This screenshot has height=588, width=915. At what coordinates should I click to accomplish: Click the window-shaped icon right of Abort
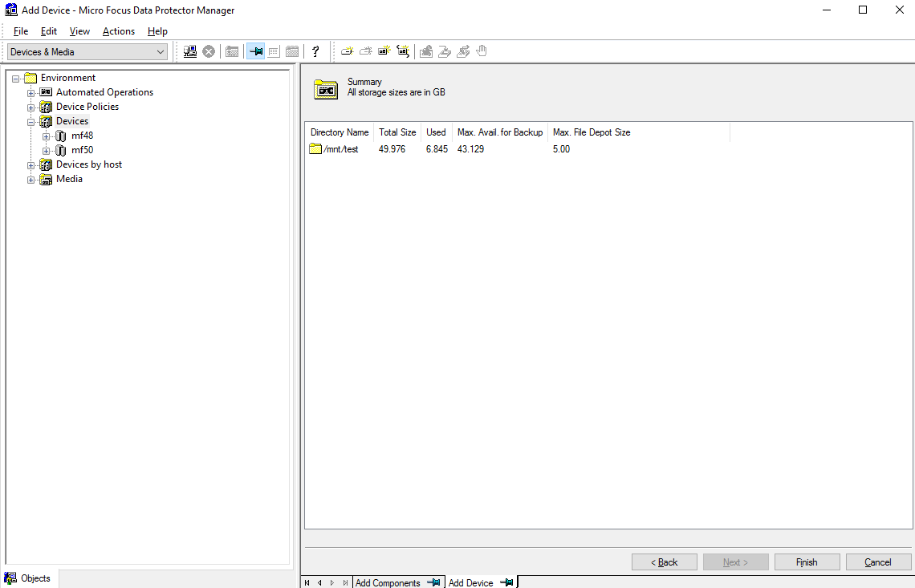(232, 51)
